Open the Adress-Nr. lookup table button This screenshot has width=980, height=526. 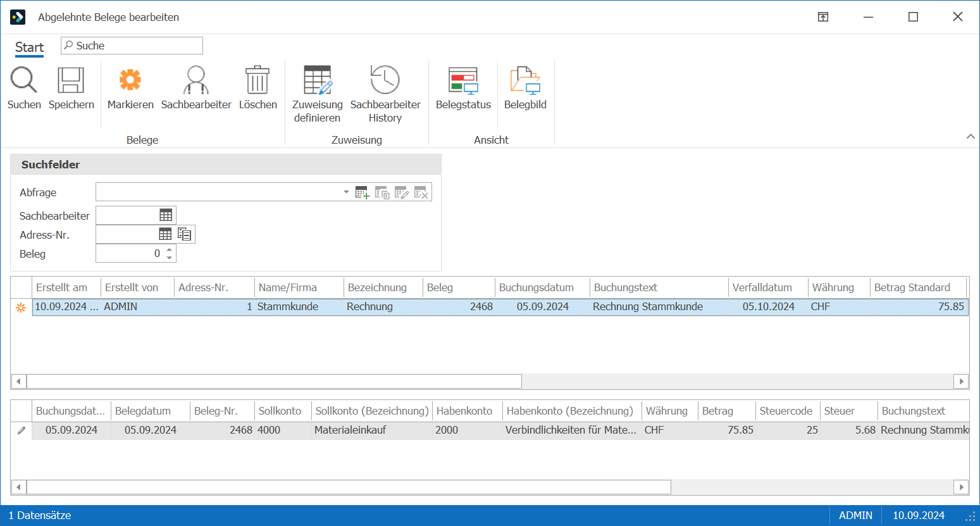tap(165, 234)
